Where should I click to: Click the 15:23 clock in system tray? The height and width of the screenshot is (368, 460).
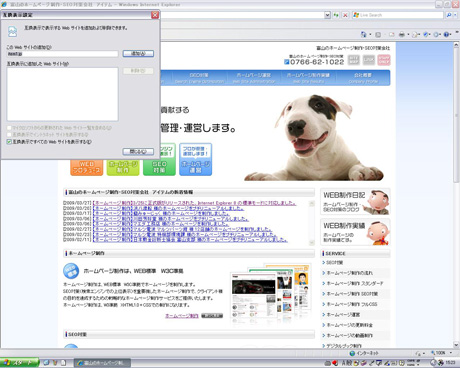[x=450, y=362]
